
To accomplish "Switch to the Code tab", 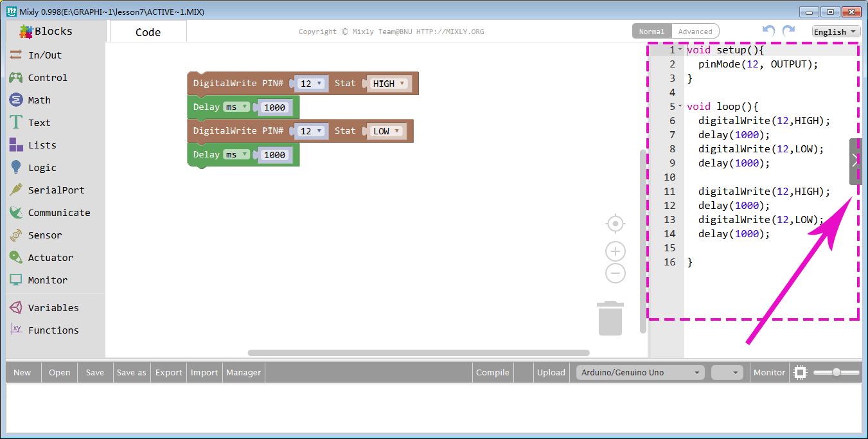I will 148,32.
